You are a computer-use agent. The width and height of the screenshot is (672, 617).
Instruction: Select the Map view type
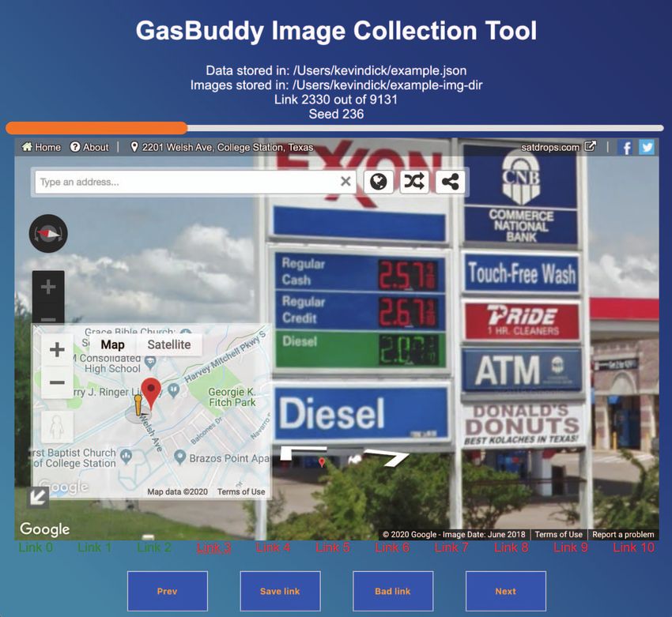[112, 344]
